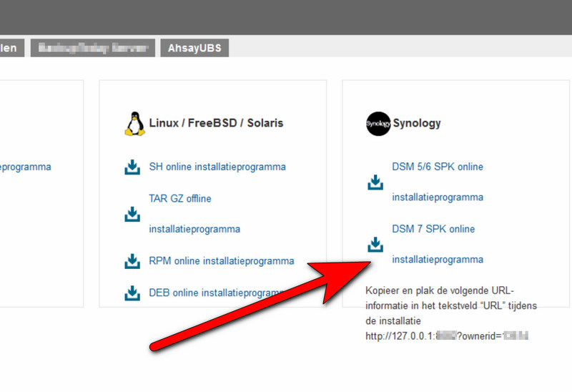Open RPM online installatieprogramma link

tap(222, 261)
